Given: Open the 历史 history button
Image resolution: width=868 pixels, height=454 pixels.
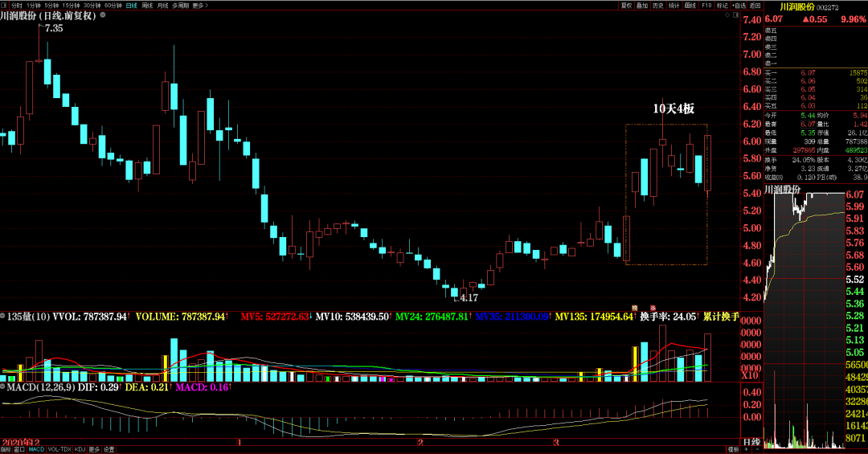Looking at the screenshot, I should pos(658,5).
